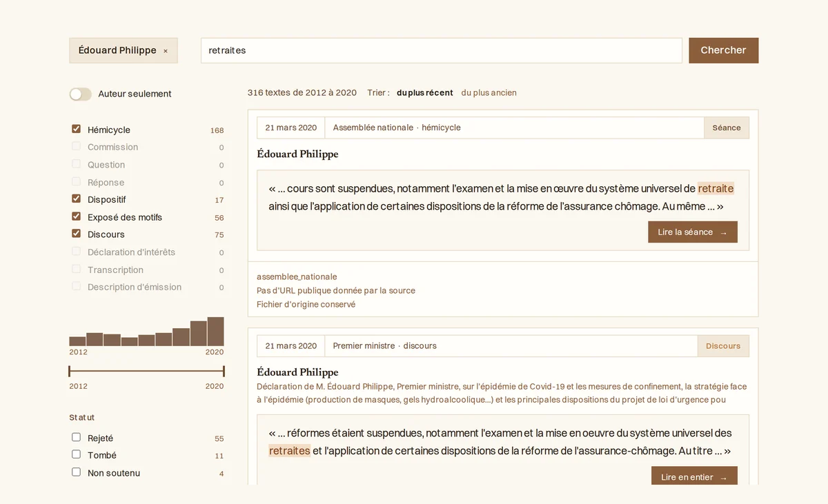Remove the Édouard Philippe filter chip

pos(166,51)
